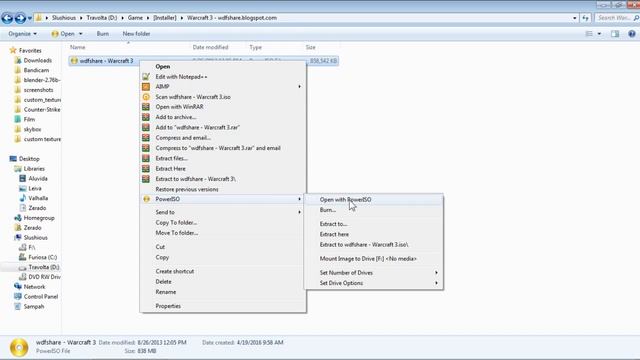Choose Extract to... in PowerISO submenu
640x360 pixels.
373,224
